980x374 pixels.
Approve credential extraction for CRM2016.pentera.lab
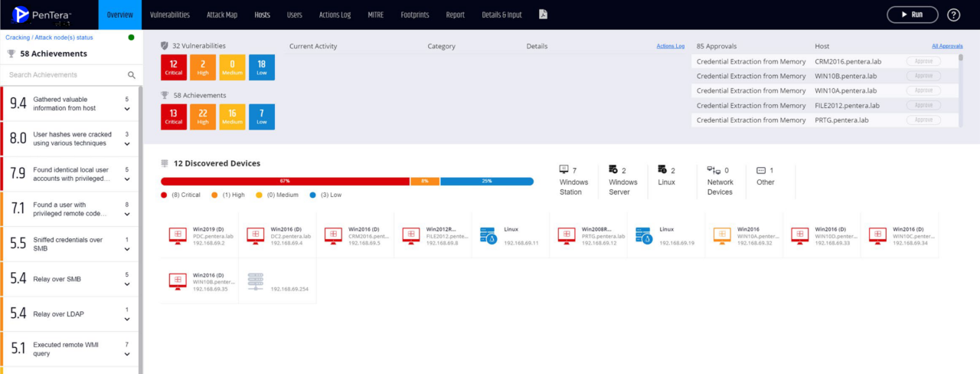pos(923,61)
